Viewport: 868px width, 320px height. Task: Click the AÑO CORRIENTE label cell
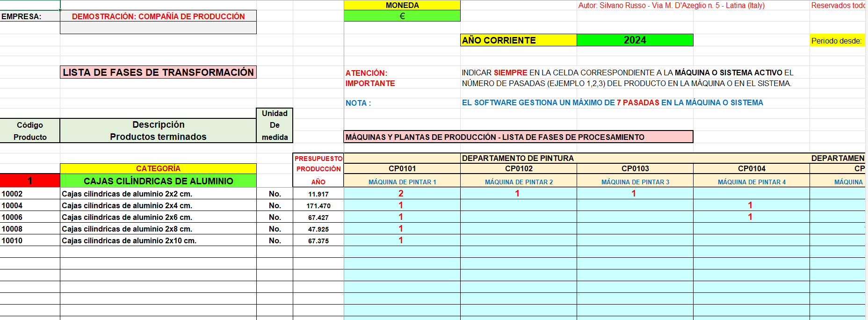(x=519, y=40)
